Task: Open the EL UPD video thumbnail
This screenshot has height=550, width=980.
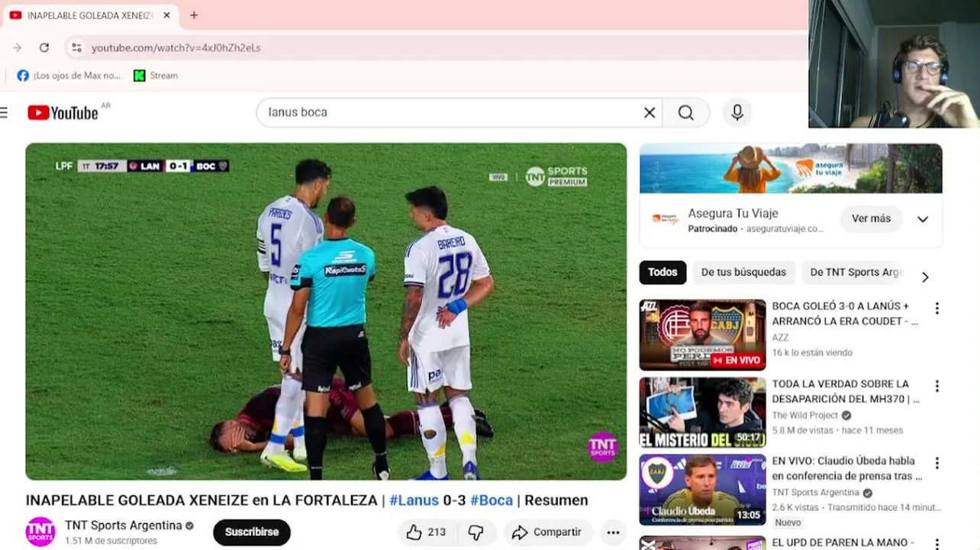Action: point(702,543)
